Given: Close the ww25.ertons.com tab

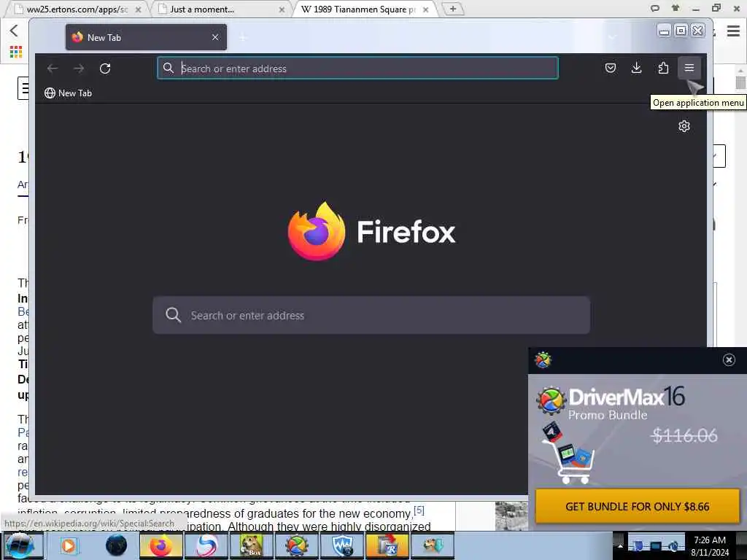Looking at the screenshot, I should pos(138,9).
